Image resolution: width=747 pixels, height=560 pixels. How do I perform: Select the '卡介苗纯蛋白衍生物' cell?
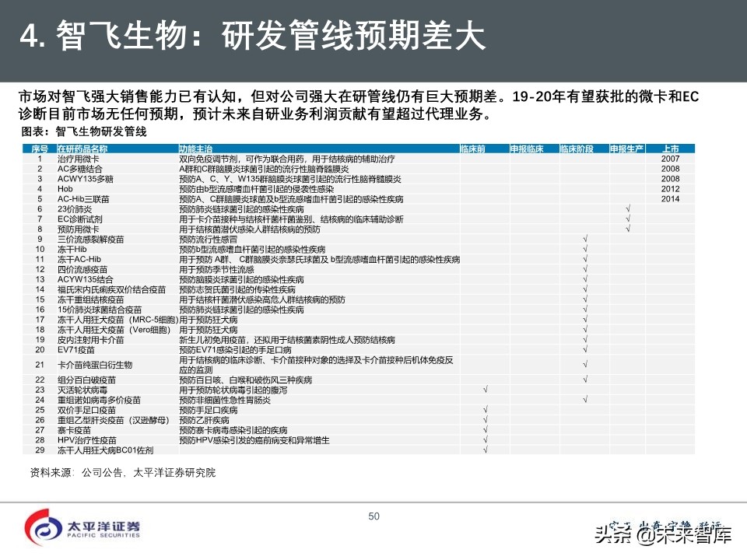pos(95,365)
